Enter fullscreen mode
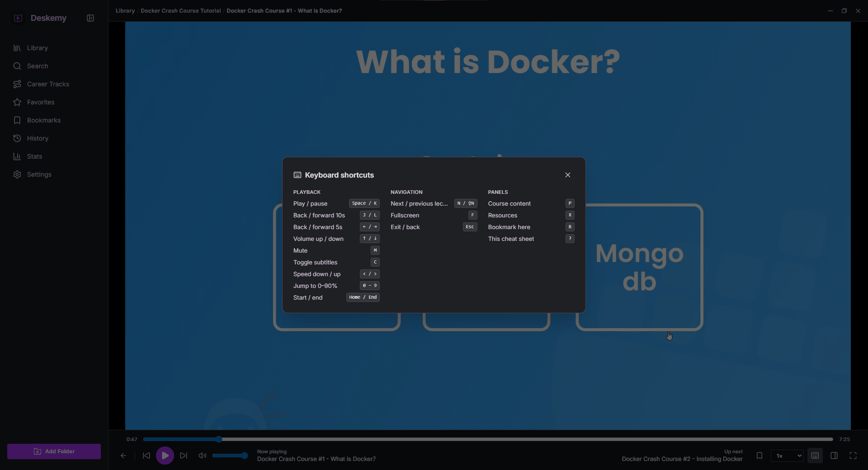The image size is (868, 470). [x=853, y=456]
